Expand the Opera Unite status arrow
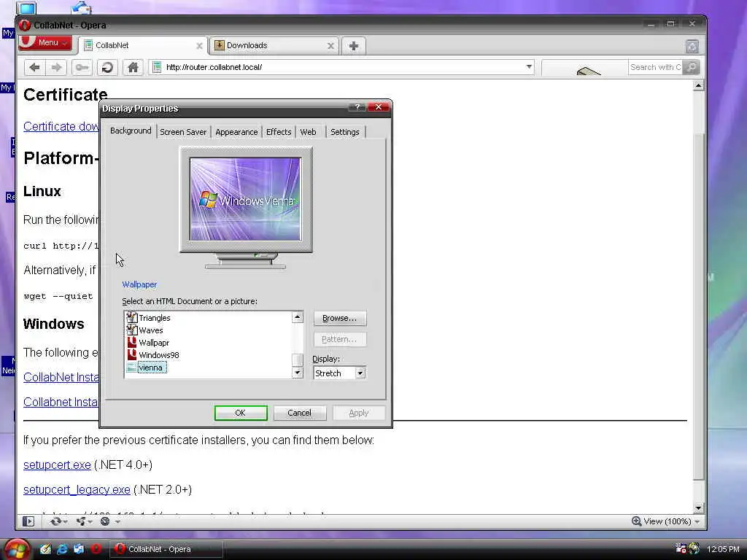 point(90,522)
